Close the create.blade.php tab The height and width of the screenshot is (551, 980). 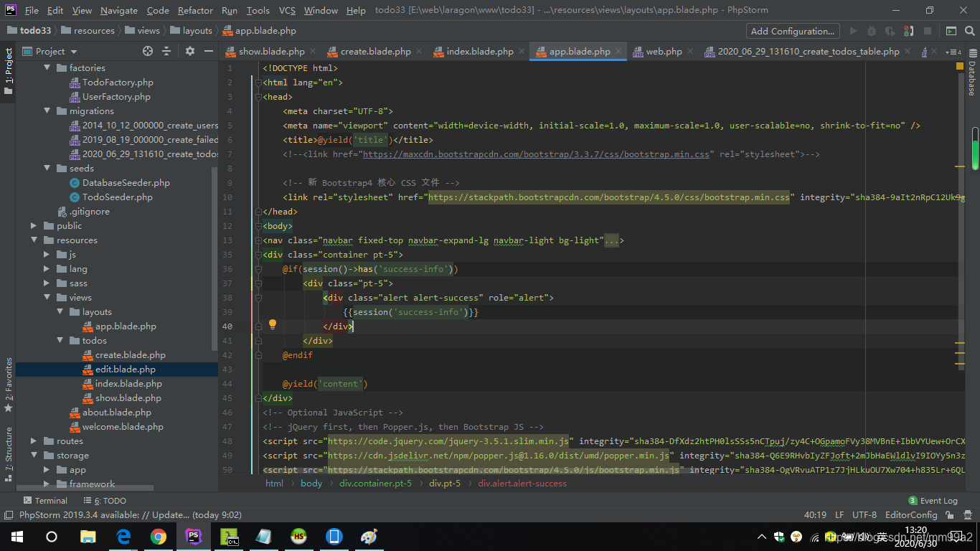pyautogui.click(x=419, y=52)
